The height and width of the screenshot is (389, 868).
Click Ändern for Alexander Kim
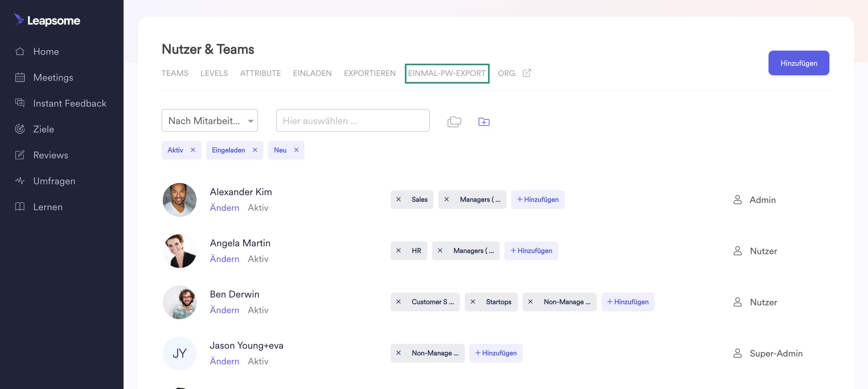[225, 208]
